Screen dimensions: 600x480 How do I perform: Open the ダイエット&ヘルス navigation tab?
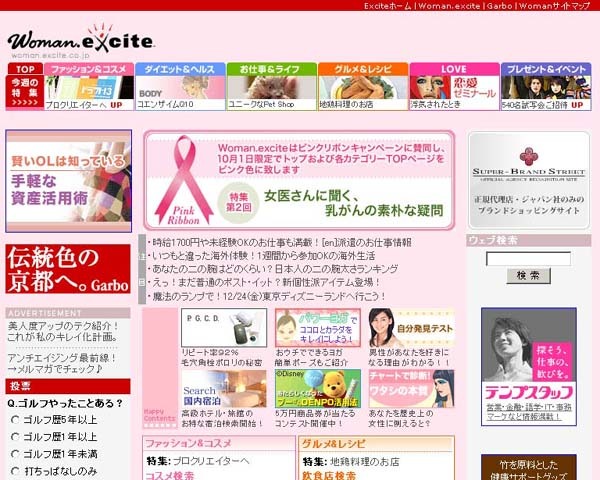tap(180, 69)
